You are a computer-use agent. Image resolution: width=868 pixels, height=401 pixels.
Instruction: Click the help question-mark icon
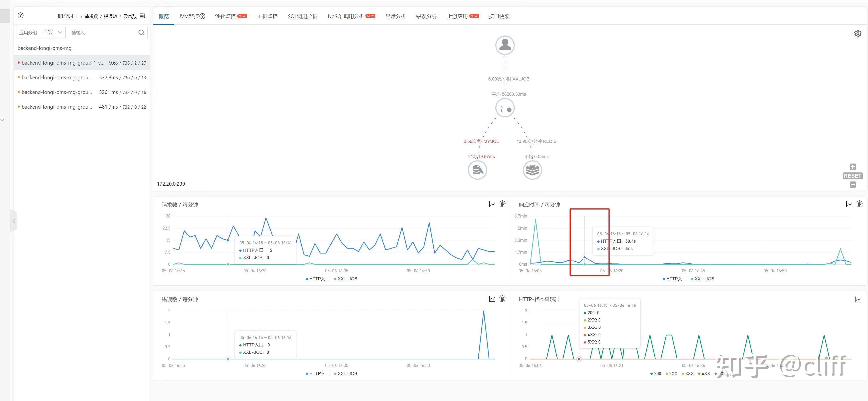(21, 15)
